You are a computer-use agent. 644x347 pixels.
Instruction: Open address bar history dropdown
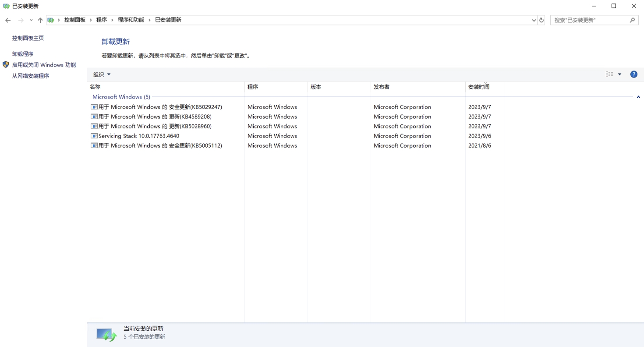[534, 20]
